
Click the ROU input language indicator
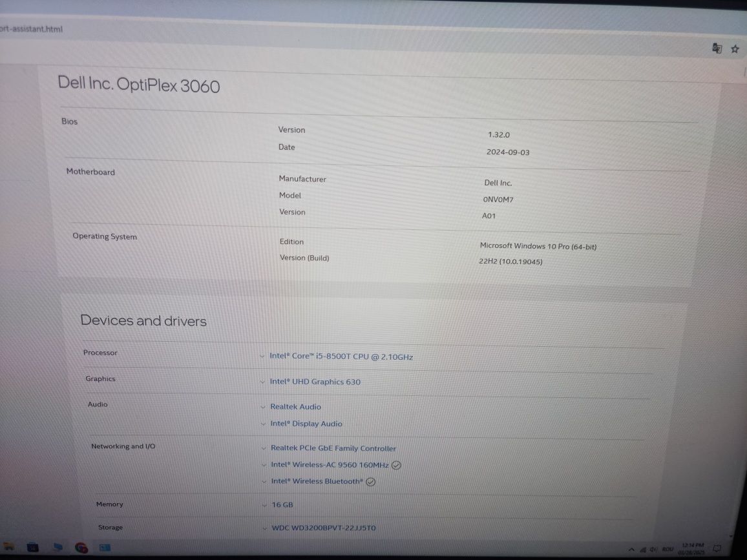pos(668,550)
